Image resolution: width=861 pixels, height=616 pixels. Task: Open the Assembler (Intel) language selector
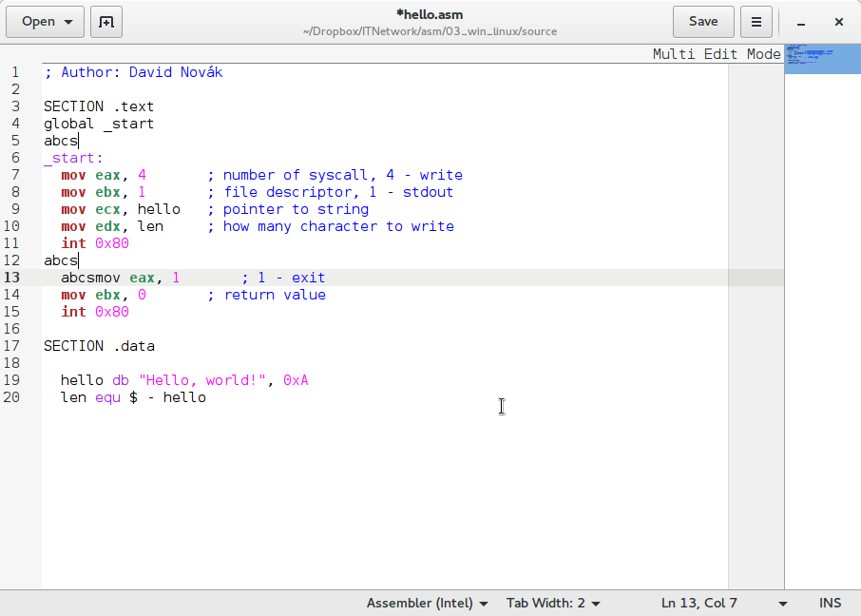click(x=428, y=603)
